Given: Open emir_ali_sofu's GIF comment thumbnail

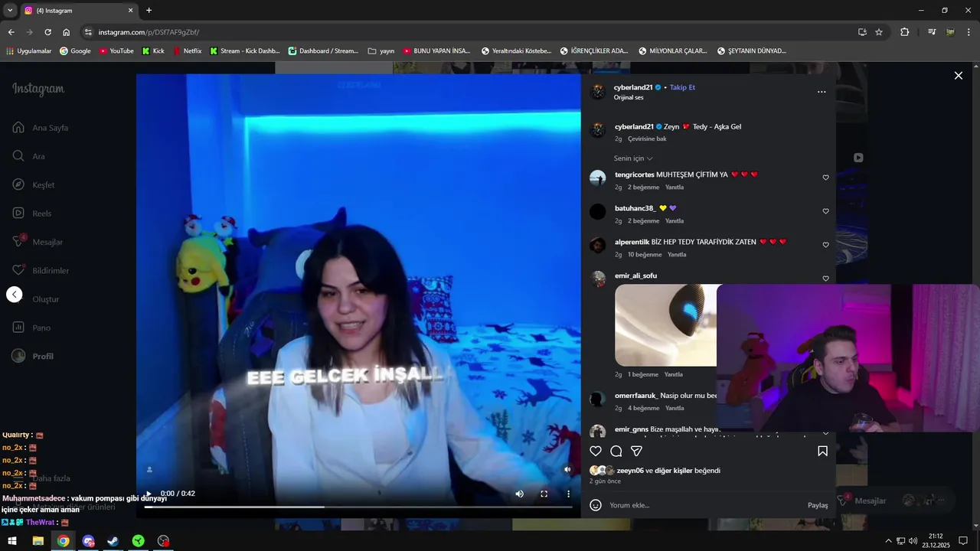Looking at the screenshot, I should (665, 325).
